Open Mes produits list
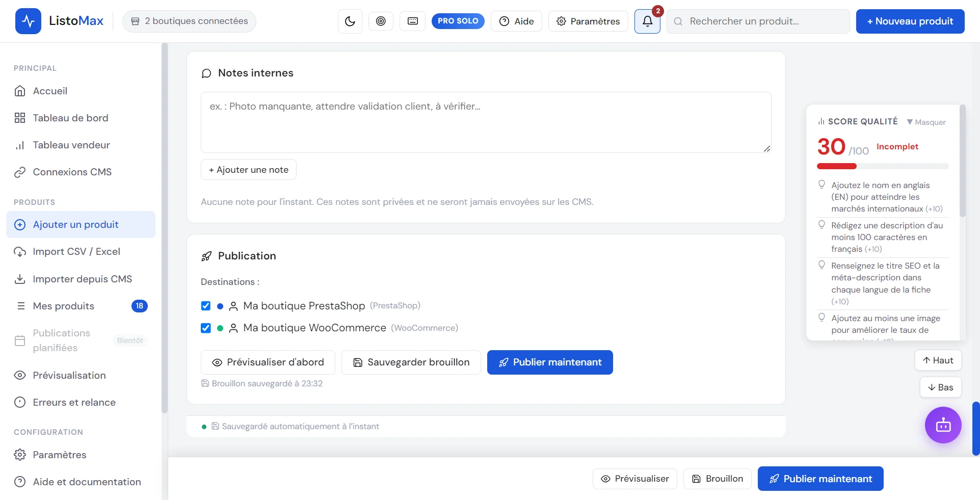Image resolution: width=980 pixels, height=500 pixels. pyautogui.click(x=81, y=306)
